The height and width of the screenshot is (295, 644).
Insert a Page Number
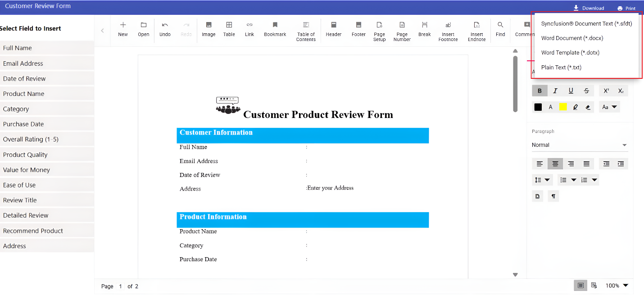click(402, 31)
